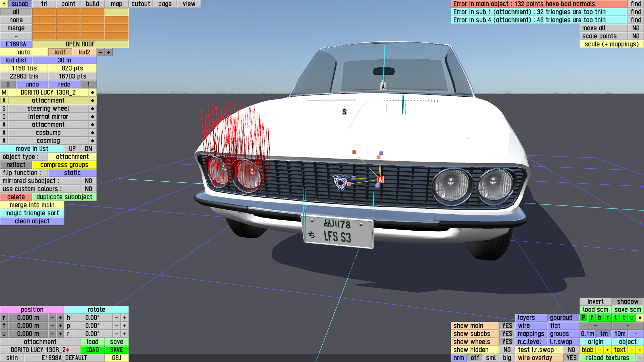The image size is (644, 362).
Task: Toggle mirrored subobject NO value
Action: coord(88,181)
